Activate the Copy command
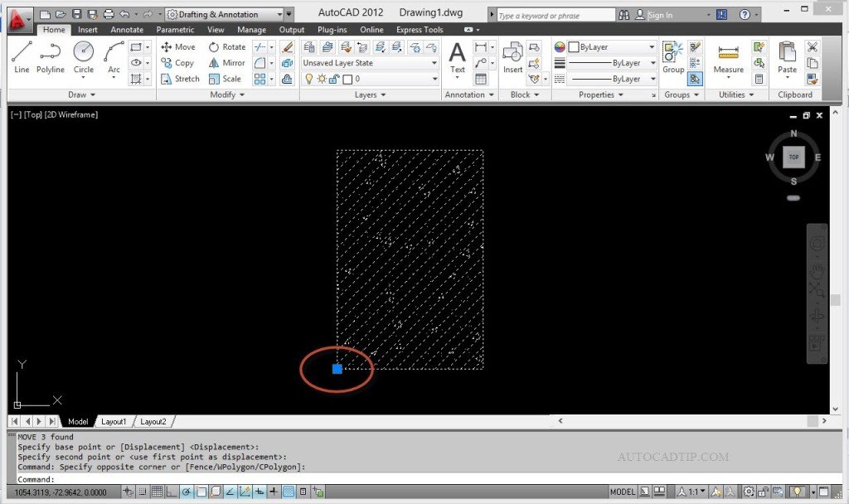The width and height of the screenshot is (849, 504). pos(177,63)
